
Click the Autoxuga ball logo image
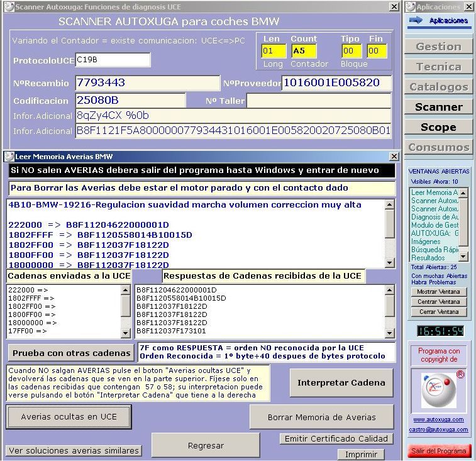(439, 390)
